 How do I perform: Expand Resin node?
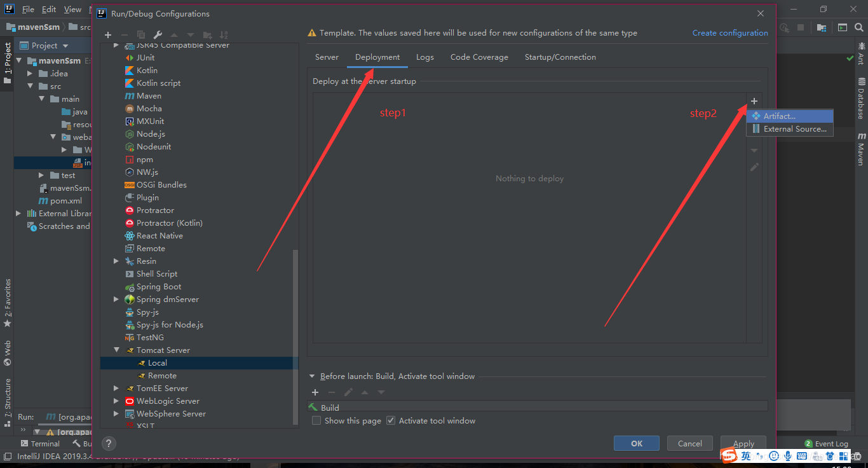point(116,261)
